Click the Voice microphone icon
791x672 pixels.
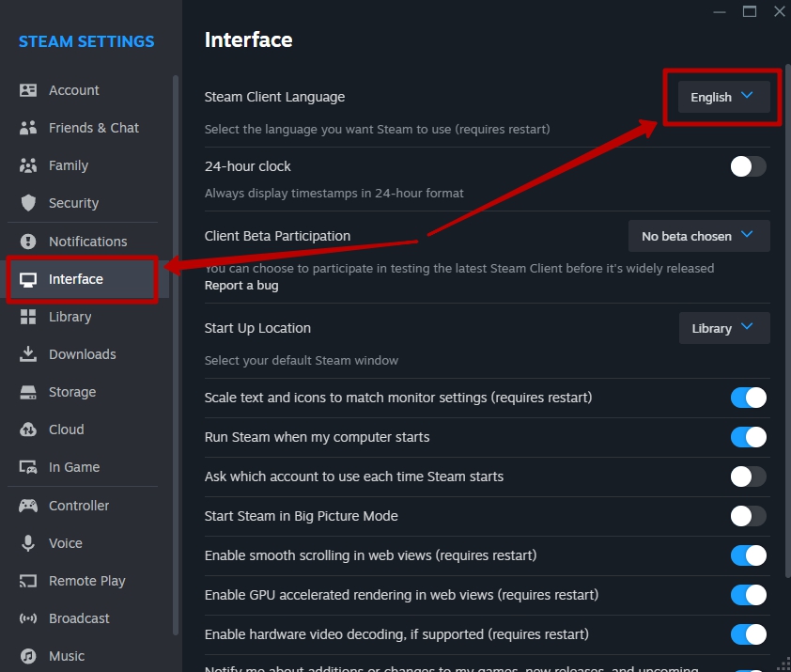point(28,543)
